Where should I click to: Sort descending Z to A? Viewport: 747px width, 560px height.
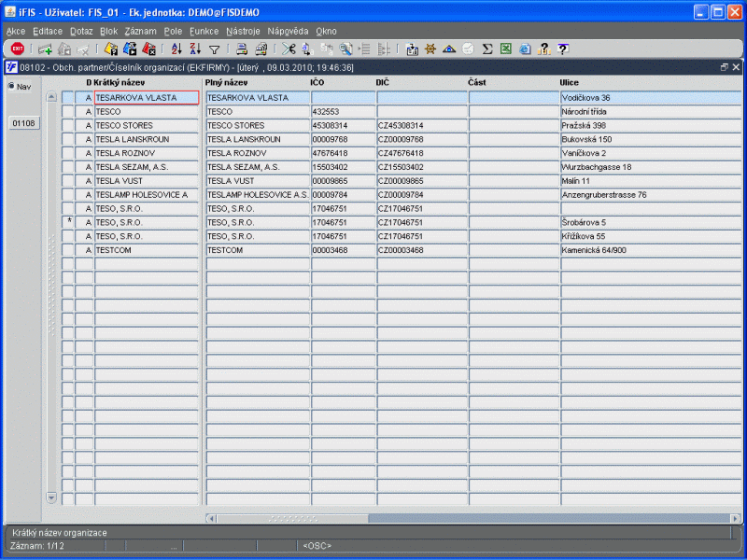tap(195, 49)
